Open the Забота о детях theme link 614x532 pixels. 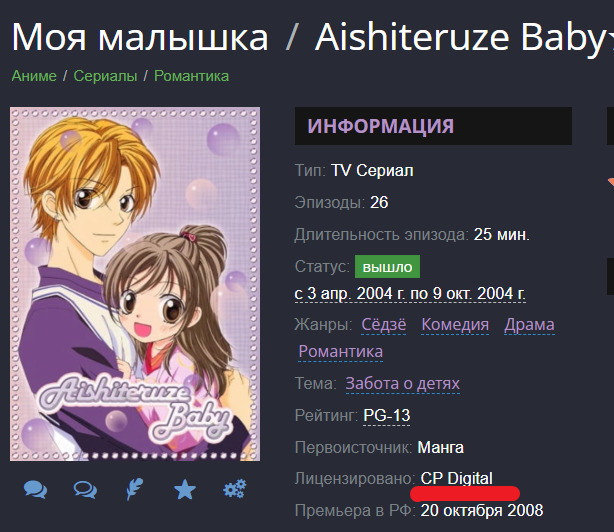click(x=403, y=384)
